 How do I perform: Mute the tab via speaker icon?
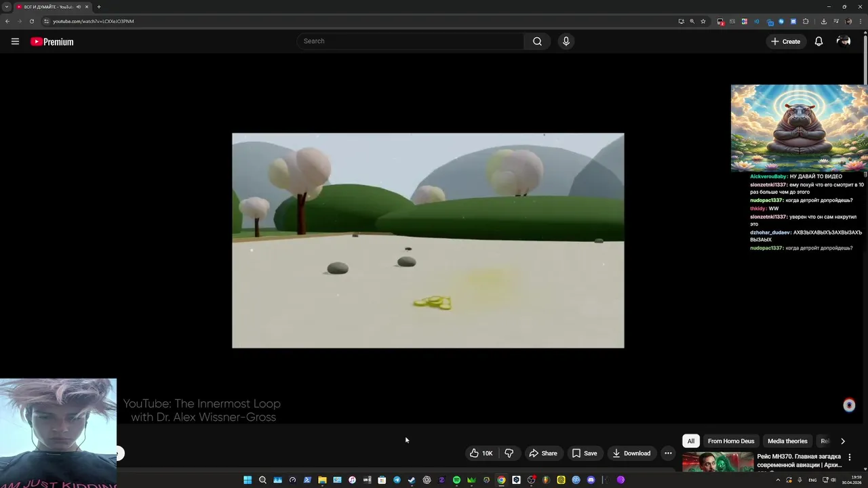(78, 7)
